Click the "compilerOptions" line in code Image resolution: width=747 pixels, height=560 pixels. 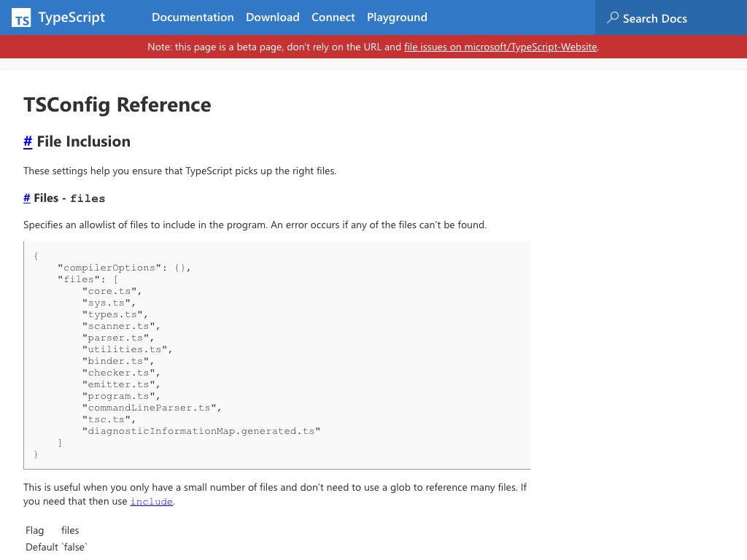point(124,268)
